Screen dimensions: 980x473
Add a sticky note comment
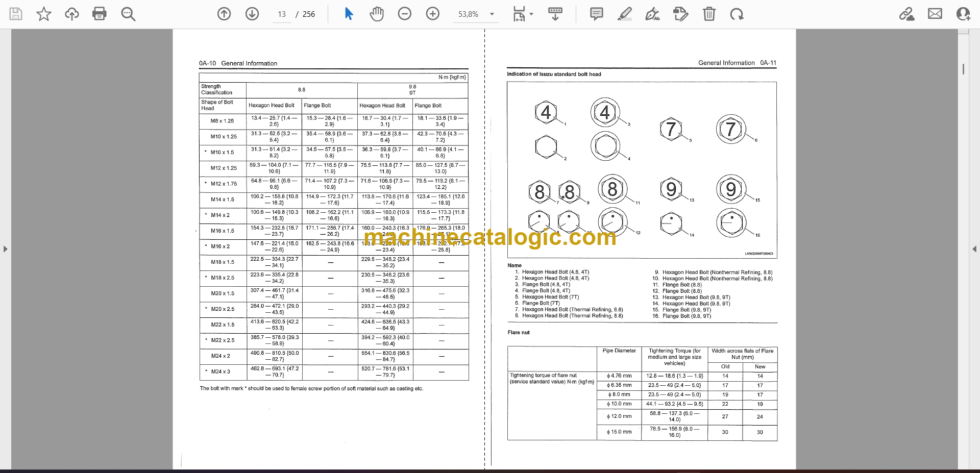(596, 14)
